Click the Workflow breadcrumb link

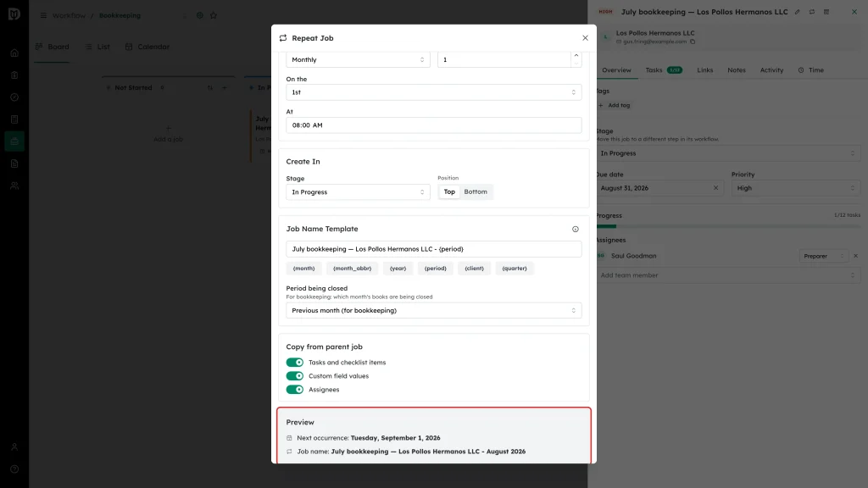(x=69, y=15)
